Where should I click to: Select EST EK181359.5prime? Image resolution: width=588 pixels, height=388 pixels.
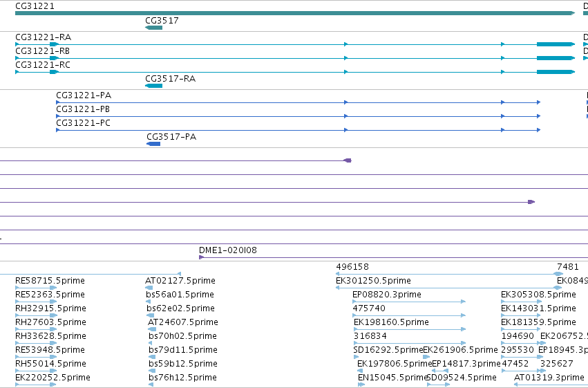click(x=538, y=322)
